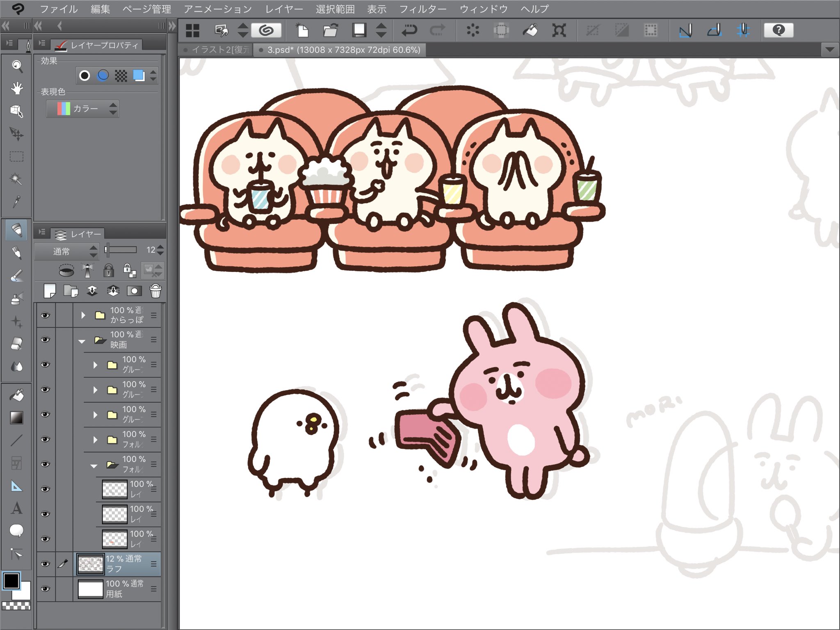Screen dimensions: 840x630
Task: Hide the ラフ layer
Action: pyautogui.click(x=45, y=564)
